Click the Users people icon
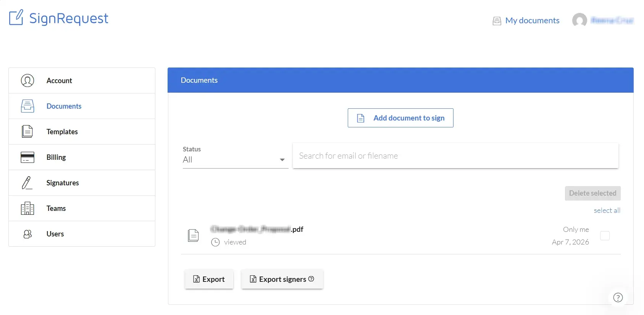644x315 pixels. (x=27, y=234)
